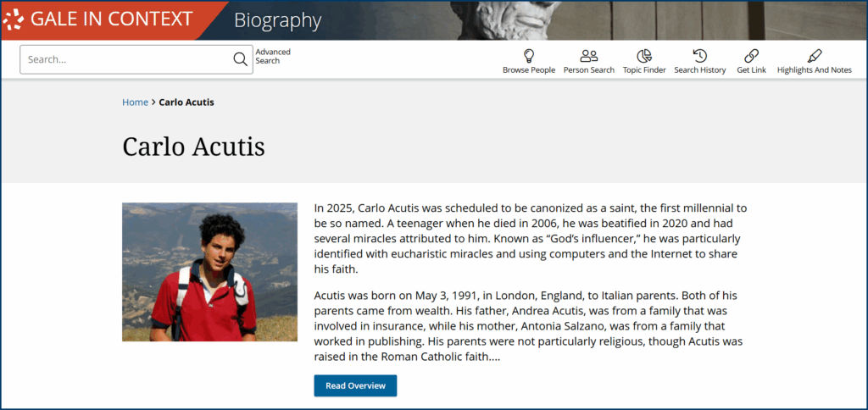Click the Search History clock icon
The width and height of the screenshot is (868, 410).
tap(699, 56)
